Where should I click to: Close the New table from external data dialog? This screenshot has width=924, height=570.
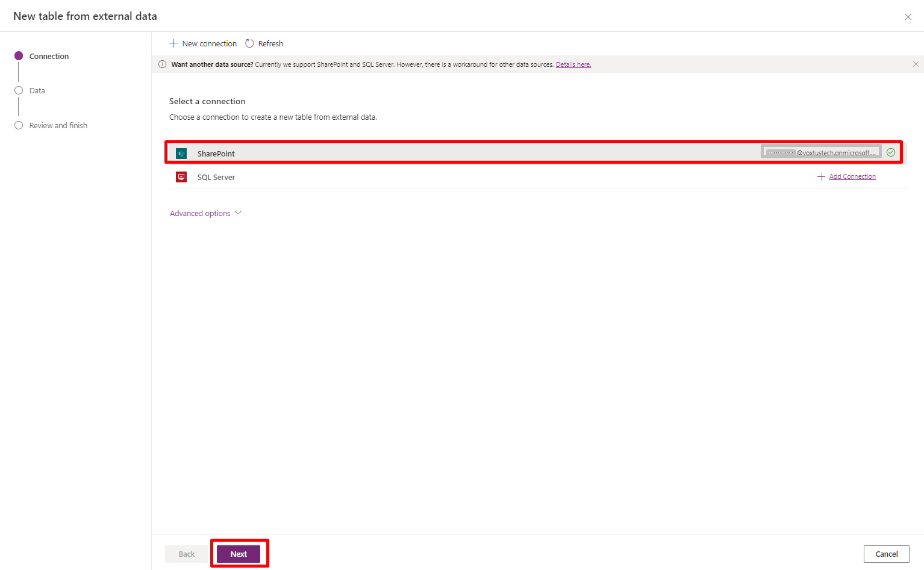tap(908, 17)
